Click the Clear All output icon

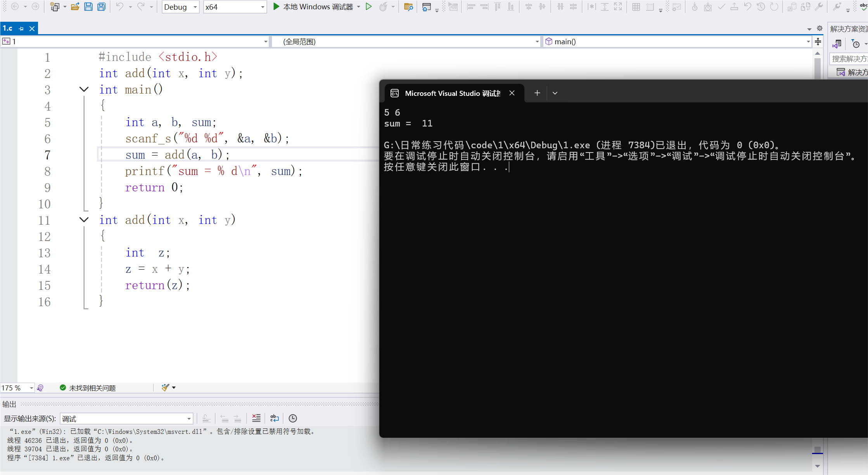[x=256, y=418]
